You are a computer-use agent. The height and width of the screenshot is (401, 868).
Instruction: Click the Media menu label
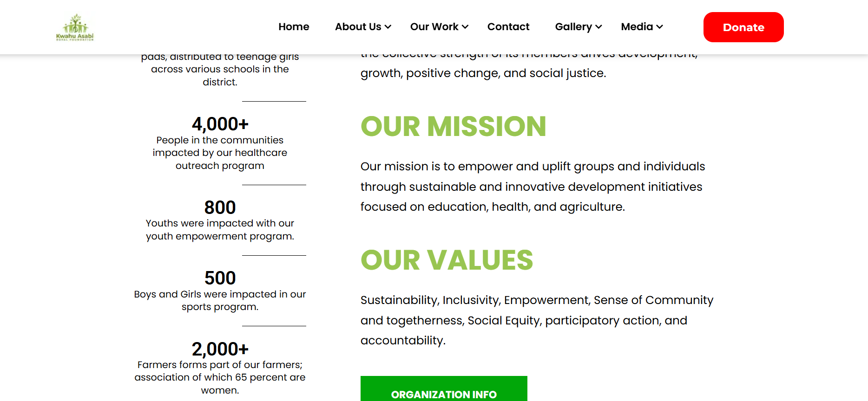(637, 27)
